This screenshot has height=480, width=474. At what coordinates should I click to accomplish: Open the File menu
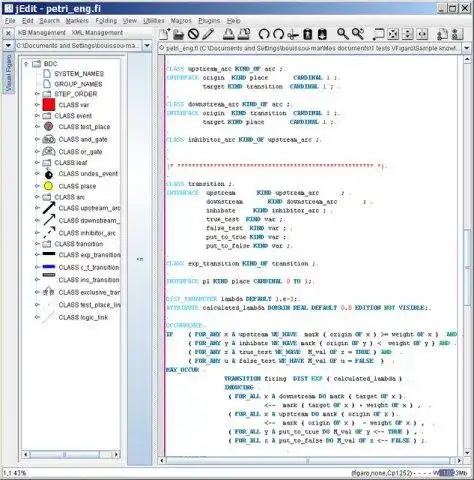10,21
